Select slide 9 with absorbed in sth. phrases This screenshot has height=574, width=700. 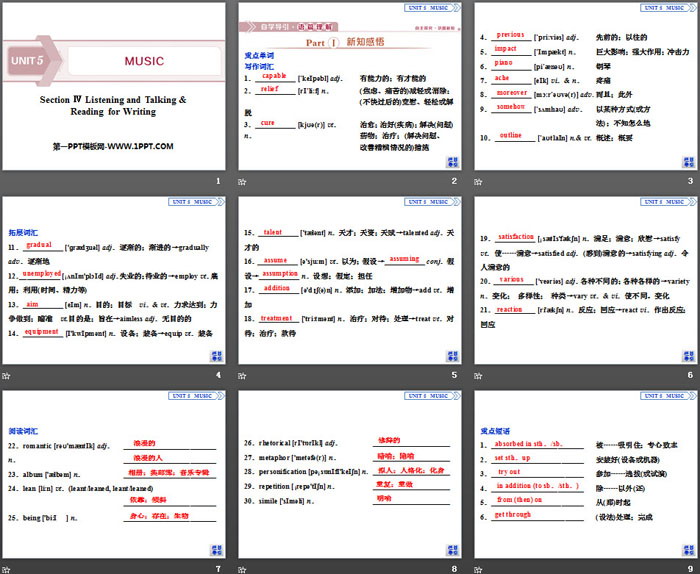coord(583,475)
